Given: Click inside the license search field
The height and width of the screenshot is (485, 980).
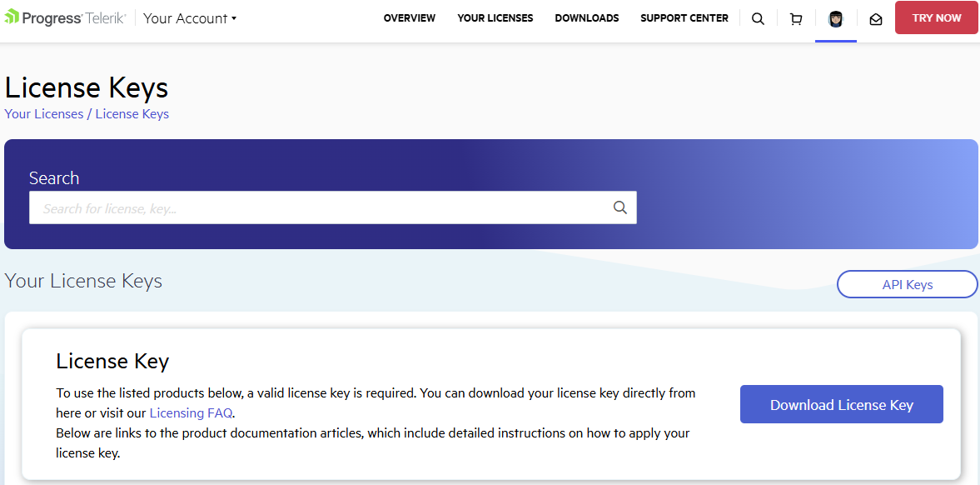Looking at the screenshot, I should point(316,207).
